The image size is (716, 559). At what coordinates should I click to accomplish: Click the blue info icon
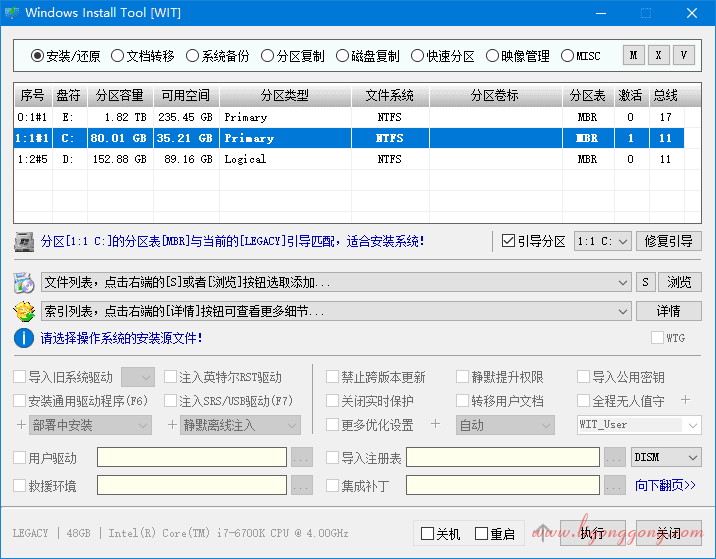24,338
